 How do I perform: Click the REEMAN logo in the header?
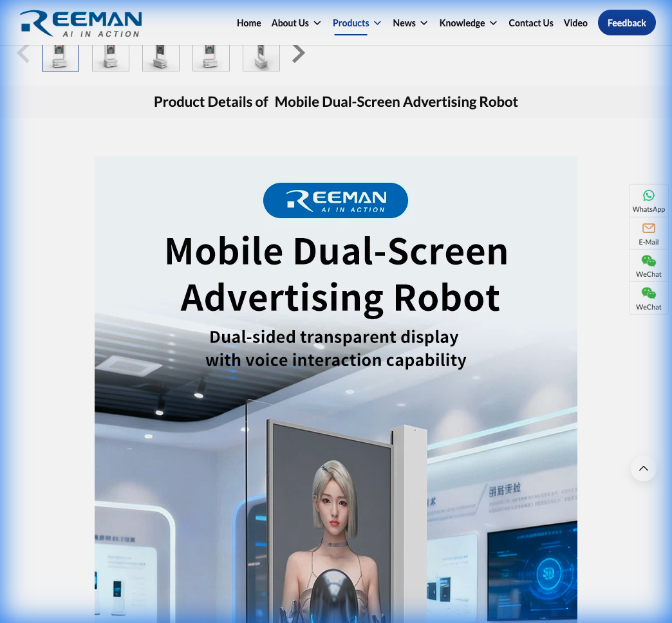81,23
